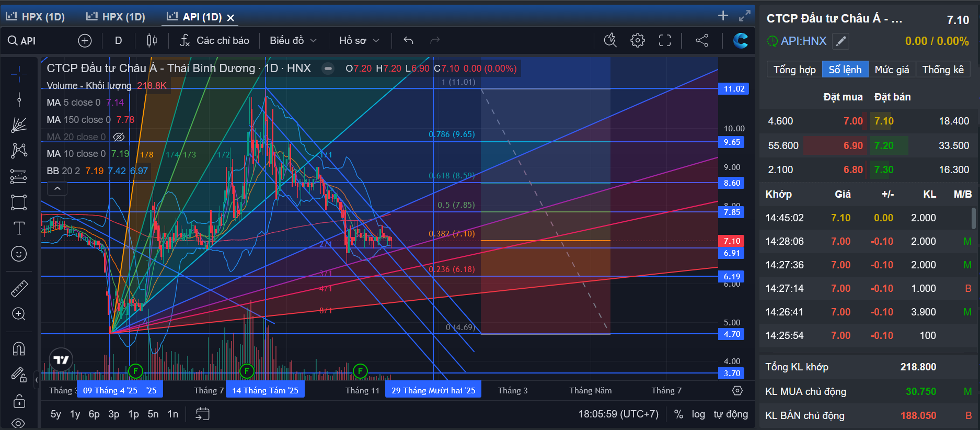980x430 pixels.
Task: Open the 'Tổng hợp' tab
Action: (794, 70)
